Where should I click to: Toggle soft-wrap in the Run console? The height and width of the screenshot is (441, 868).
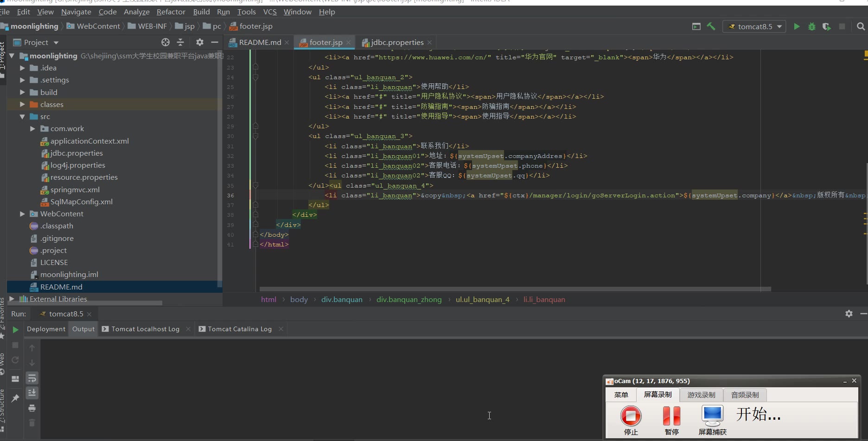32,378
